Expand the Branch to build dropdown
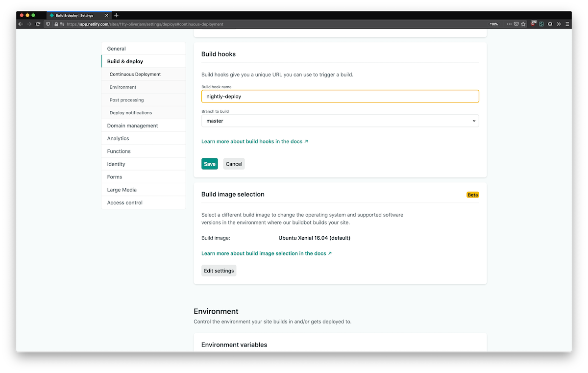The height and width of the screenshot is (373, 588). click(340, 121)
